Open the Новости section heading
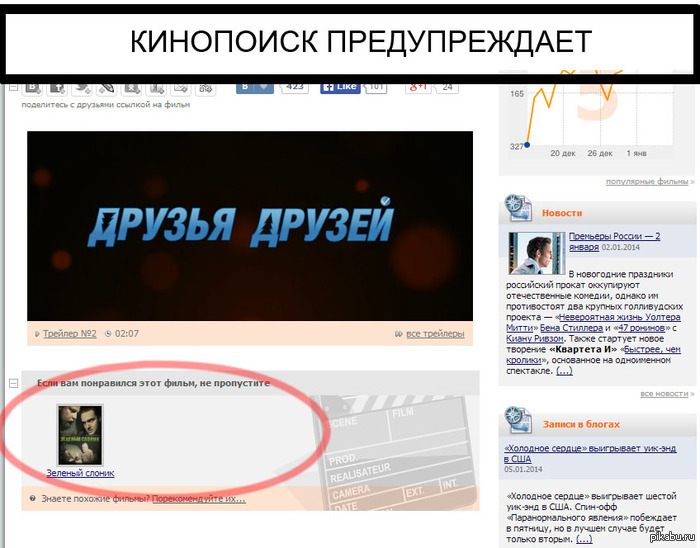This screenshot has height=548, width=700. 562,213
